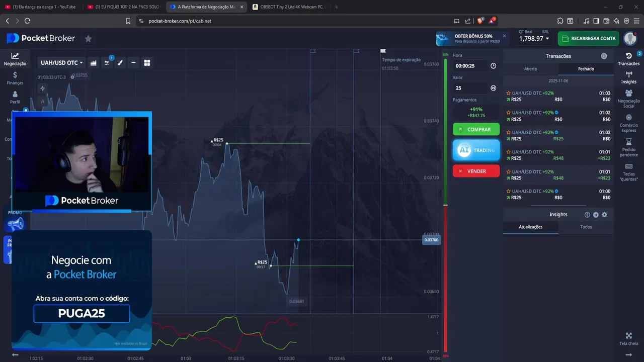644x362 pixels.
Task: Open clock icon beside expiration time
Action: [493, 66]
